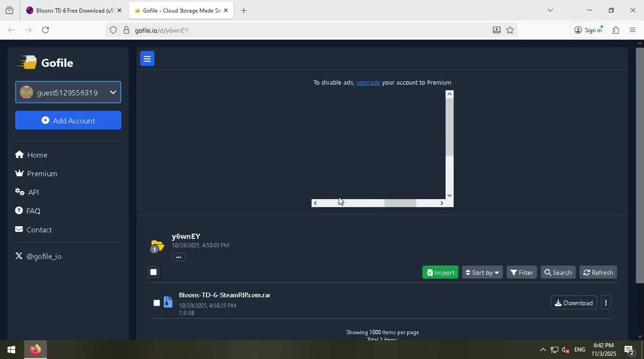Open the Filter option
Viewport: 644px width, 359px height.
(521, 272)
